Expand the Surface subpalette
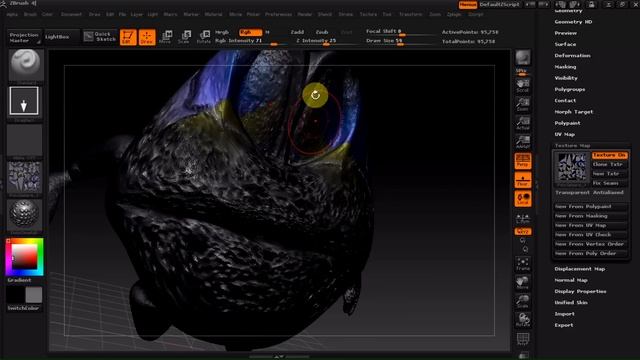 coord(565,44)
